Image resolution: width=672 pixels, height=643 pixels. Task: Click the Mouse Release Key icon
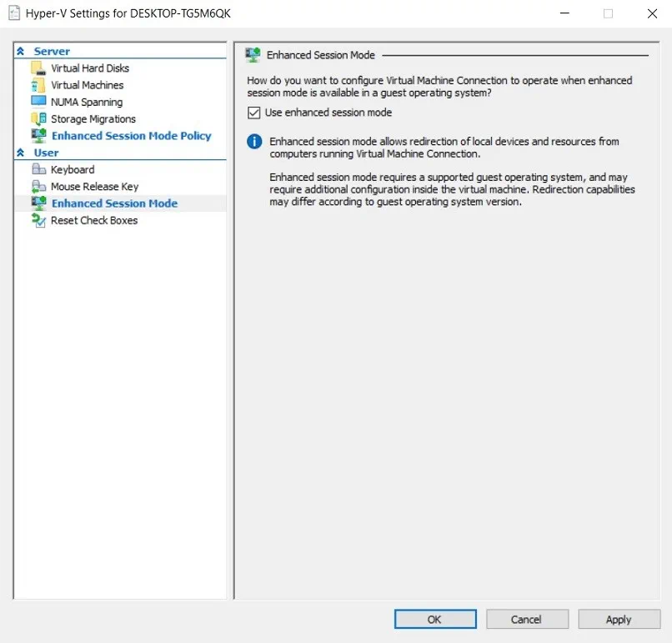click(38, 187)
